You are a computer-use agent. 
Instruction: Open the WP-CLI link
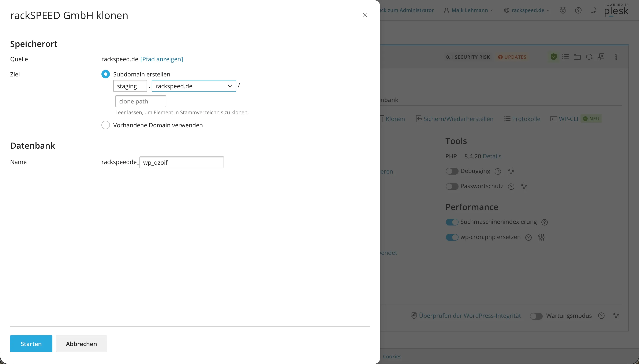click(568, 119)
